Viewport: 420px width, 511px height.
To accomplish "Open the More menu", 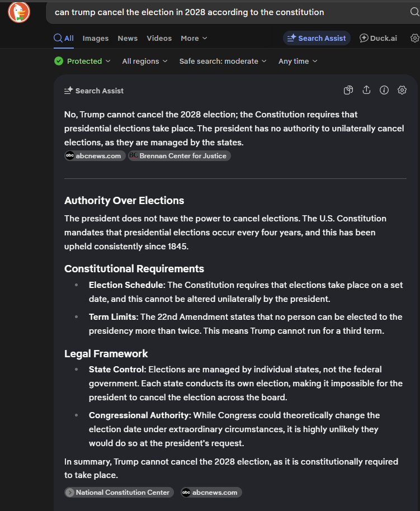I will [194, 38].
